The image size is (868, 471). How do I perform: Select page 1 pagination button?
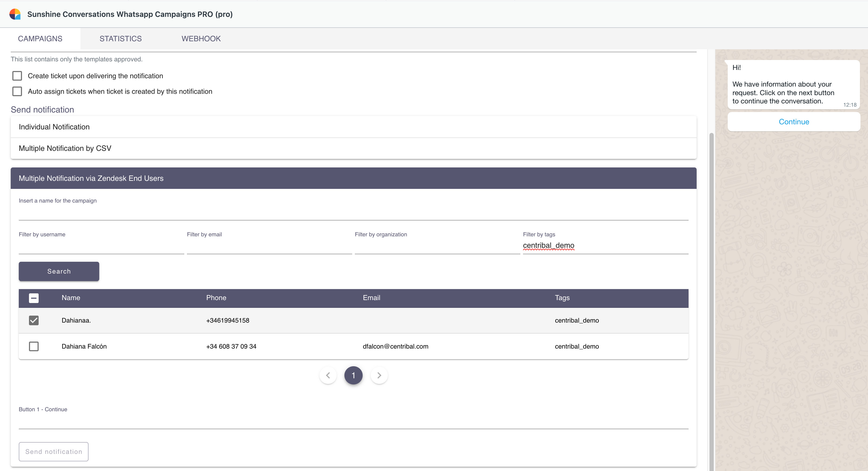point(353,375)
